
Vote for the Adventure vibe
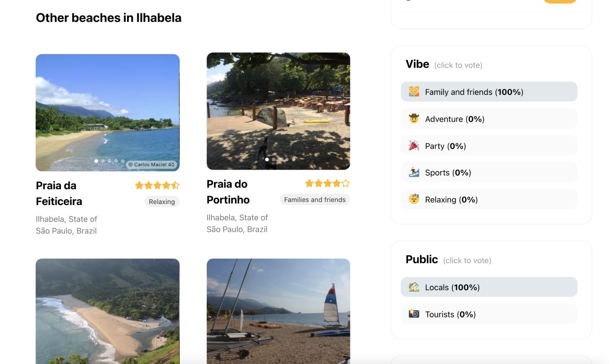point(489,118)
